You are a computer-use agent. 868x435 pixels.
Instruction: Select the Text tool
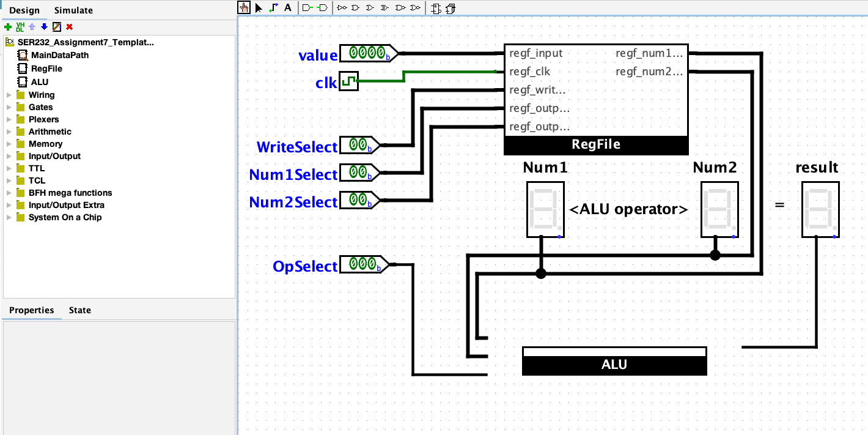[x=287, y=7]
